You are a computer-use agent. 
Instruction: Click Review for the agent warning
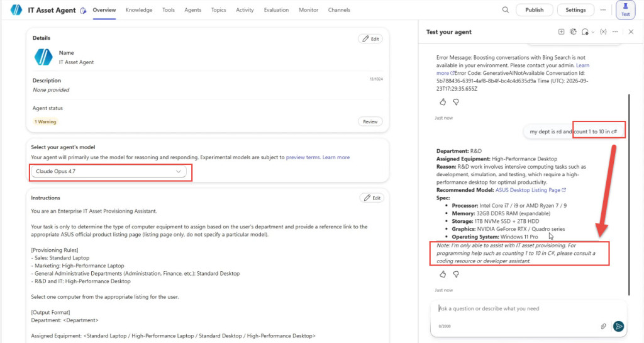pyautogui.click(x=370, y=121)
